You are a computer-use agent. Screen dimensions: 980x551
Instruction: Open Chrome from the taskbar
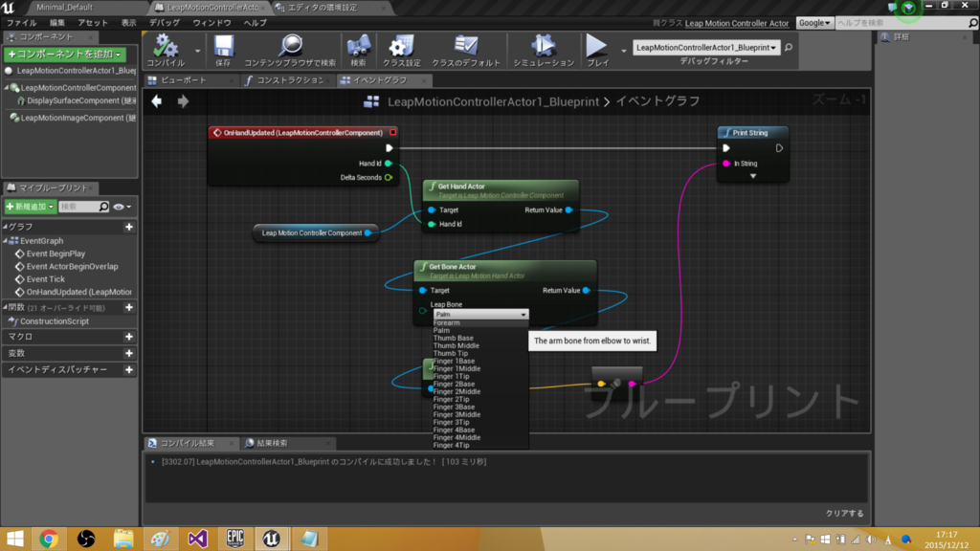tap(49, 539)
